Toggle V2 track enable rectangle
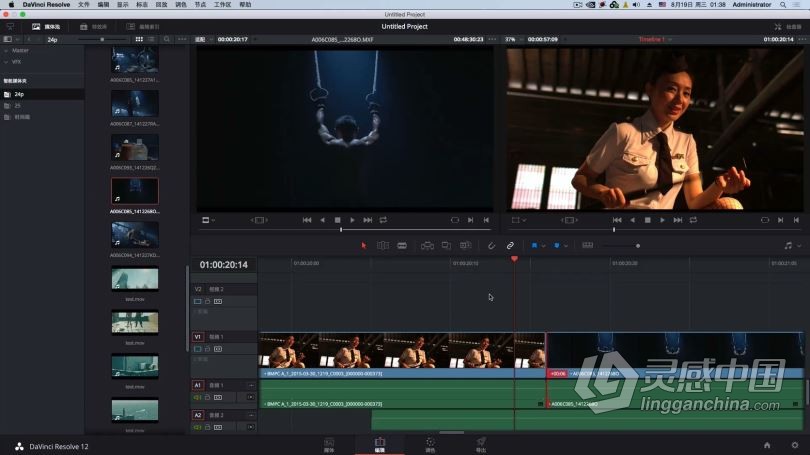Image resolution: width=810 pixels, height=455 pixels. click(198, 302)
